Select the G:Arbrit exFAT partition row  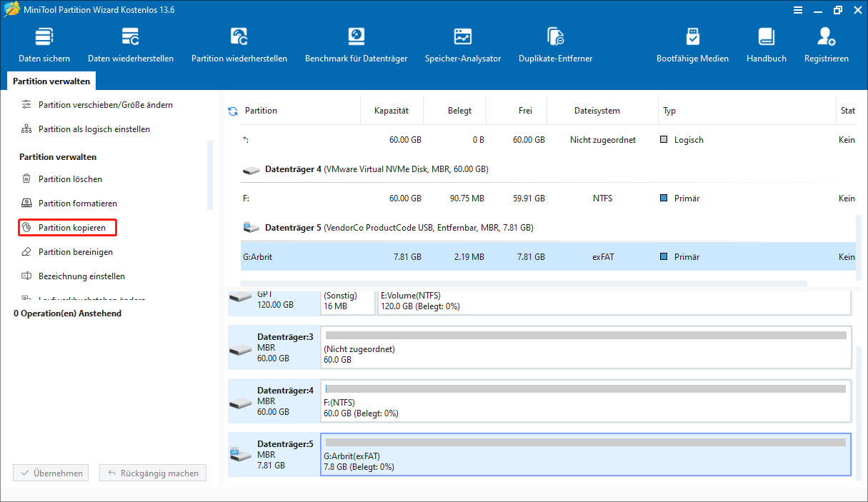click(548, 256)
